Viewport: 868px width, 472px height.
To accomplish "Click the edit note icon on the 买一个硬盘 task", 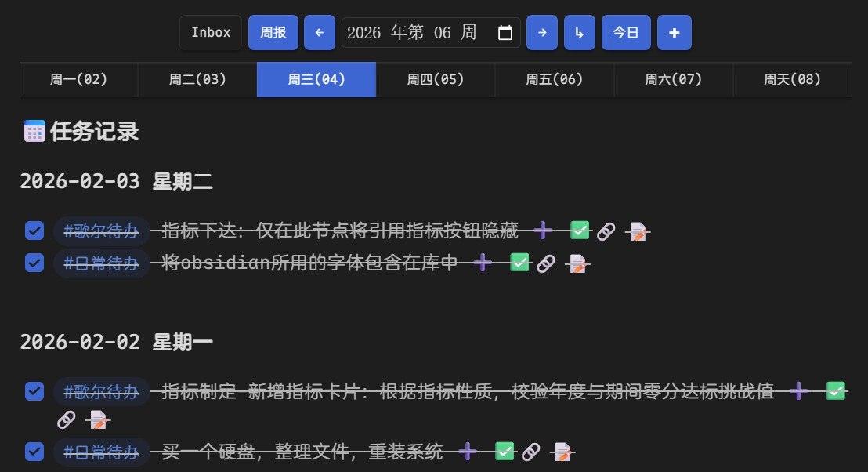I will click(x=562, y=452).
